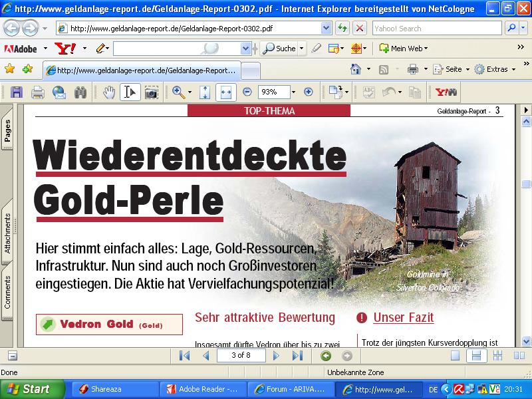Image resolution: width=532 pixels, height=399 pixels.
Task: Open the rotate view dropdown arrow
Action: (346, 92)
